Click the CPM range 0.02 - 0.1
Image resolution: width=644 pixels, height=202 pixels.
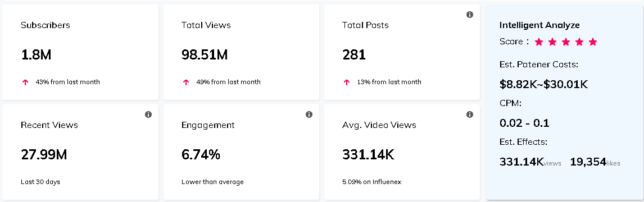(524, 123)
